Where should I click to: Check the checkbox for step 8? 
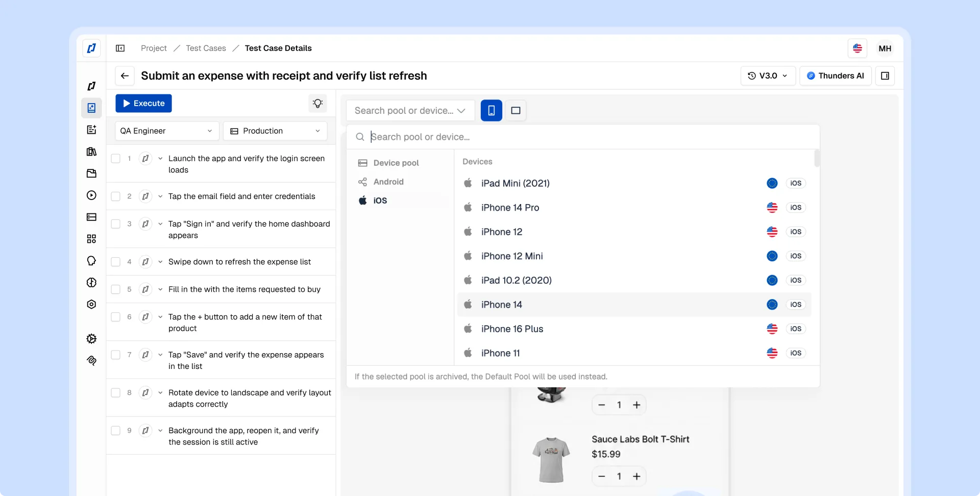click(x=116, y=393)
